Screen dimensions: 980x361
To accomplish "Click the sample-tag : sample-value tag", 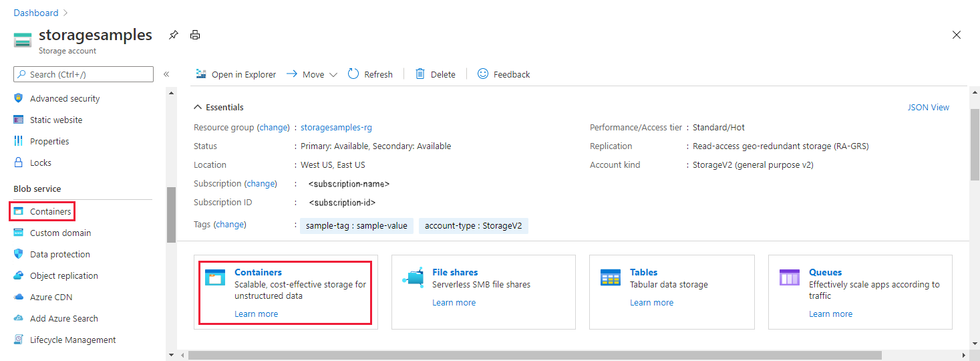I will click(x=357, y=226).
